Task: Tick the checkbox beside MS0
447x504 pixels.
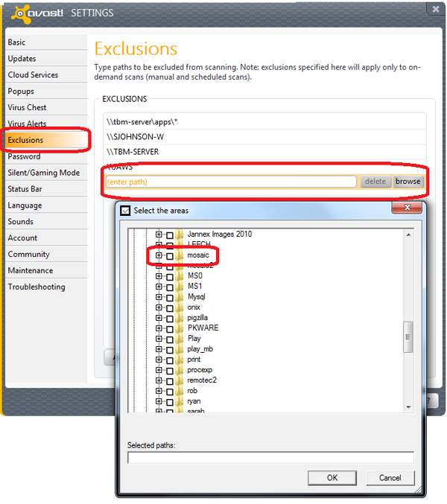Action: pos(170,276)
